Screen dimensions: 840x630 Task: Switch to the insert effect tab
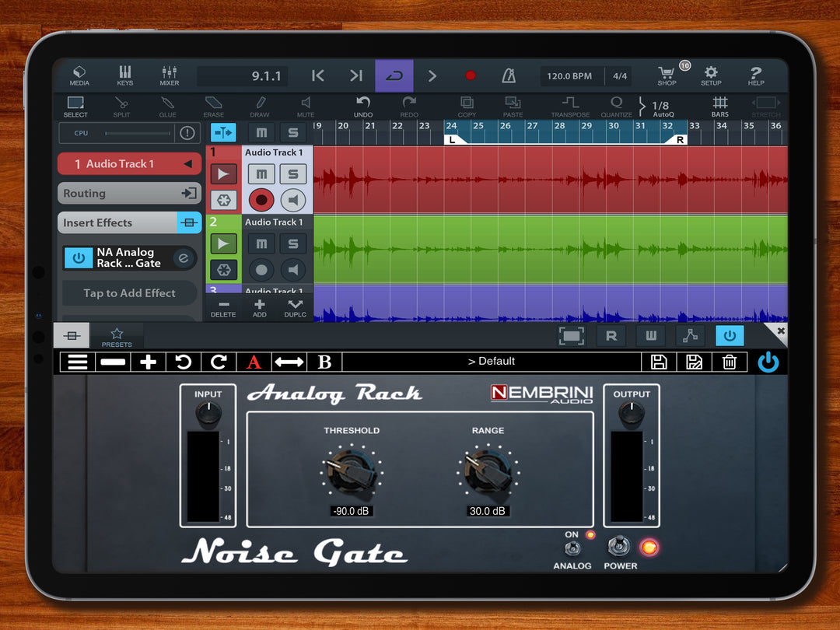[72, 336]
